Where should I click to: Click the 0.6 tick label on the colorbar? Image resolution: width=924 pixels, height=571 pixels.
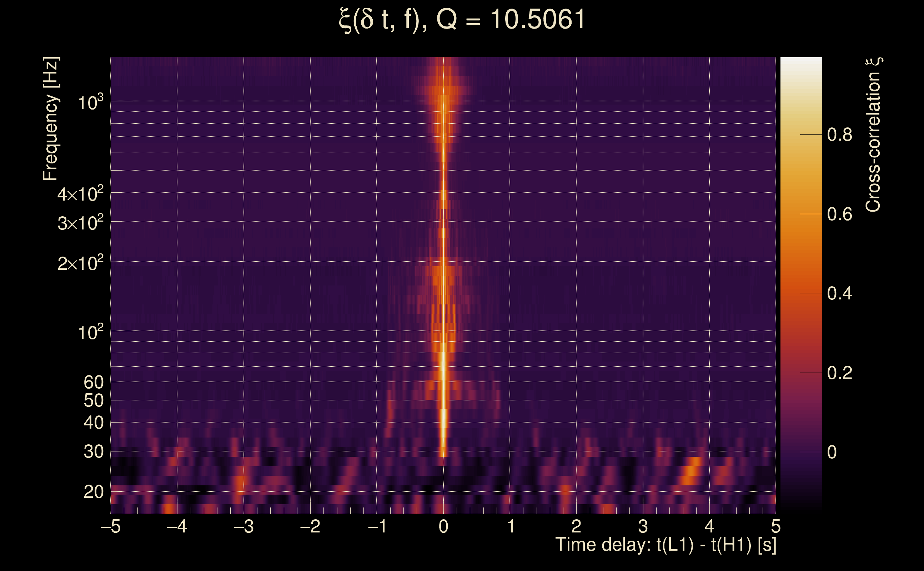[x=839, y=214]
